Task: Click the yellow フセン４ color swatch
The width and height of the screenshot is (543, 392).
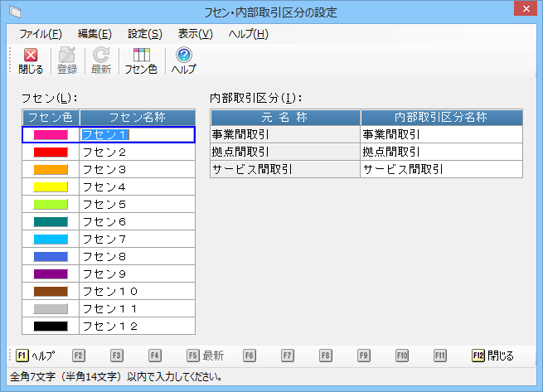Action: [x=51, y=187]
